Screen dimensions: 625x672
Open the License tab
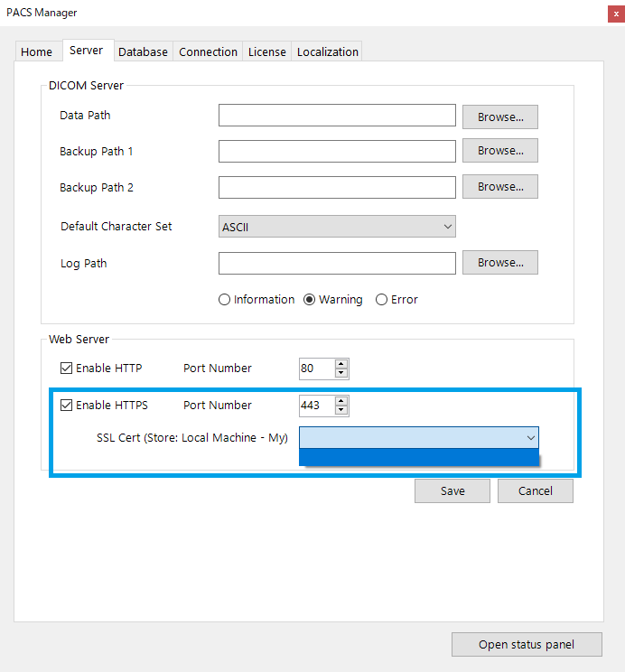pyautogui.click(x=266, y=51)
